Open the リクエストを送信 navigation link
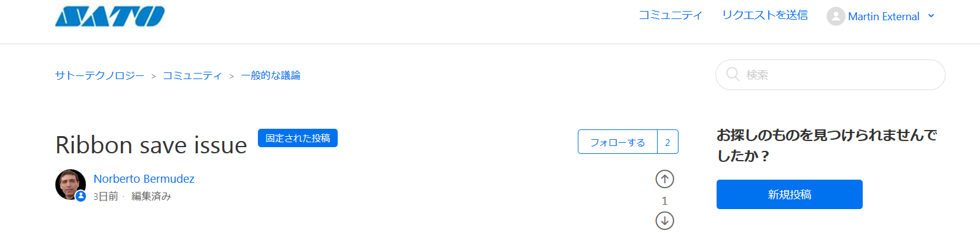 (x=765, y=15)
